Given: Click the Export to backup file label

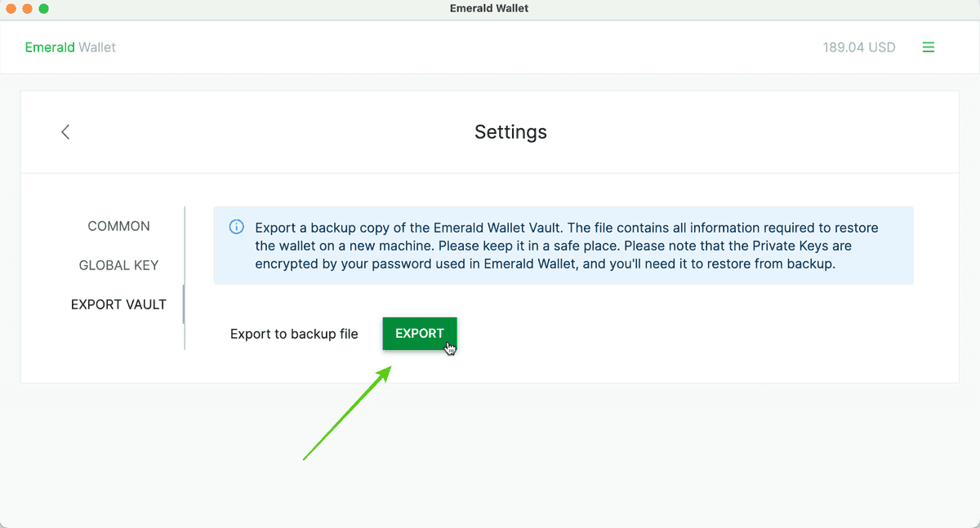Looking at the screenshot, I should pos(294,334).
